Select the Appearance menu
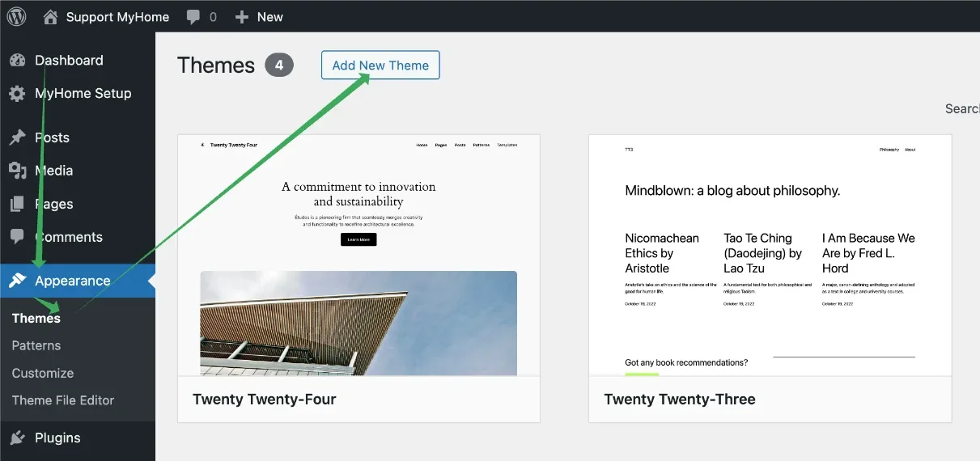Screen dimensions: 980x461 coord(78,281)
